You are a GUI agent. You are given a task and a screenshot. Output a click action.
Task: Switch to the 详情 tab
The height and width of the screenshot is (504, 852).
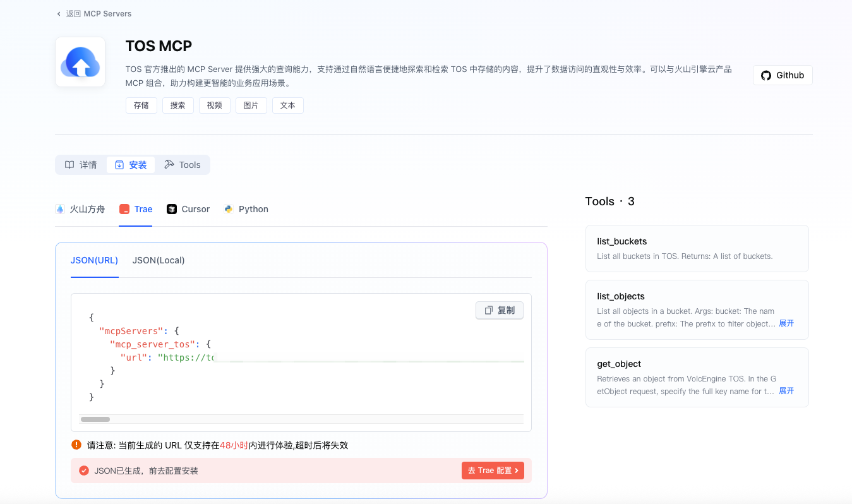point(81,165)
